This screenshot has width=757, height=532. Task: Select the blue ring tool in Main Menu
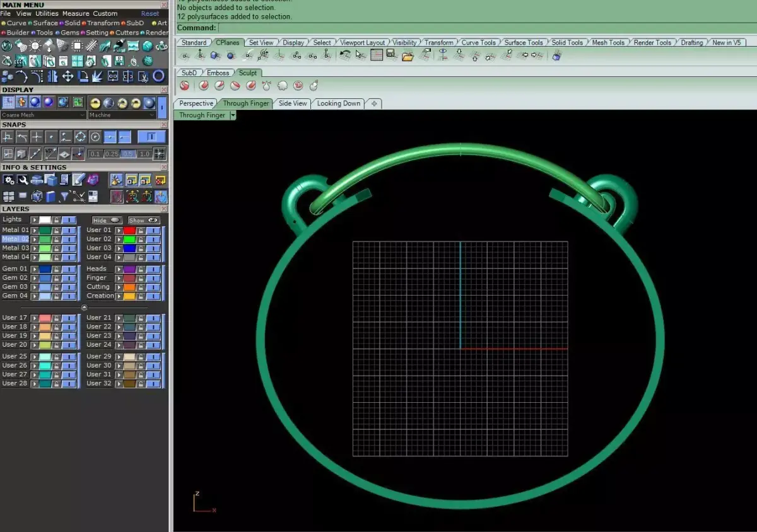point(159,76)
